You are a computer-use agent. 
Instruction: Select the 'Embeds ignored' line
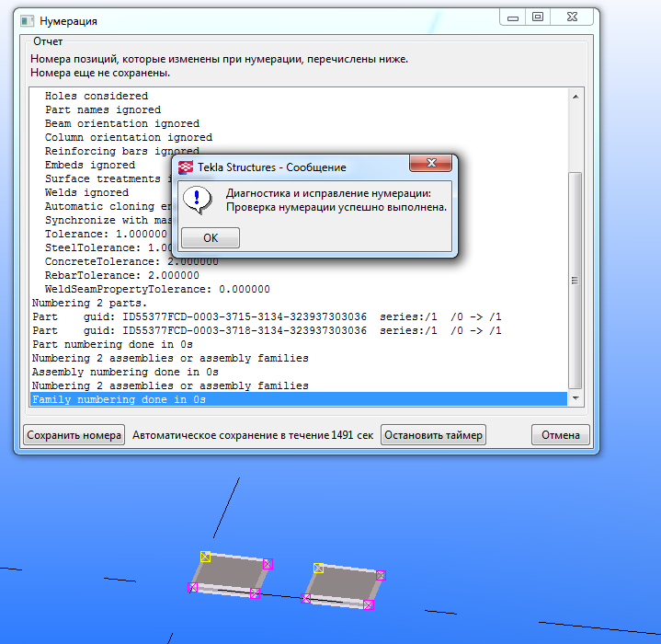90,165
